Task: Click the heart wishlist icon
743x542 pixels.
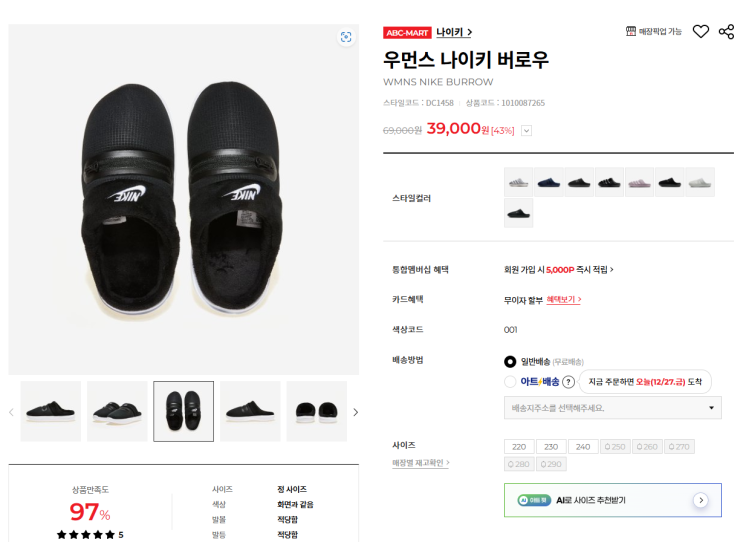Action: [701, 32]
